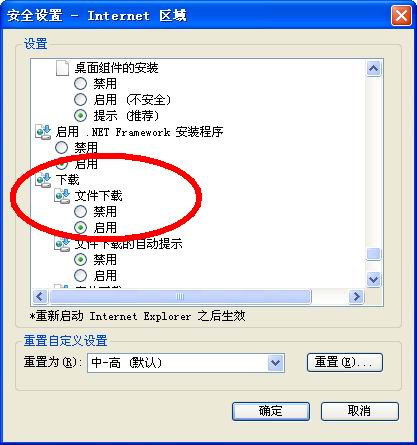Select 禁用 under 文件下载
Image resolution: width=417 pixels, height=445 pixels.
80,212
